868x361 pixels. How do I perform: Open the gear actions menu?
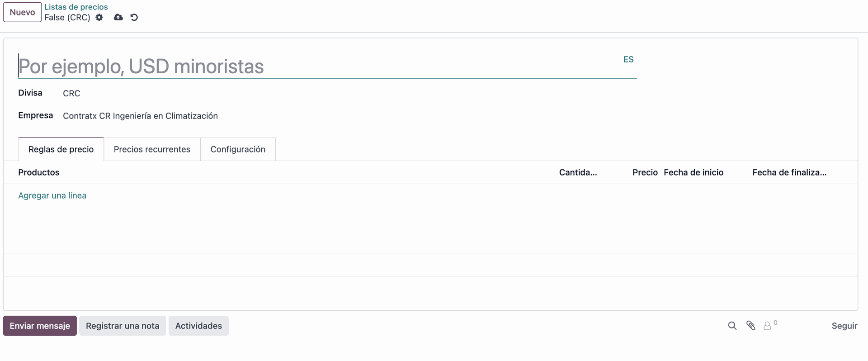99,17
